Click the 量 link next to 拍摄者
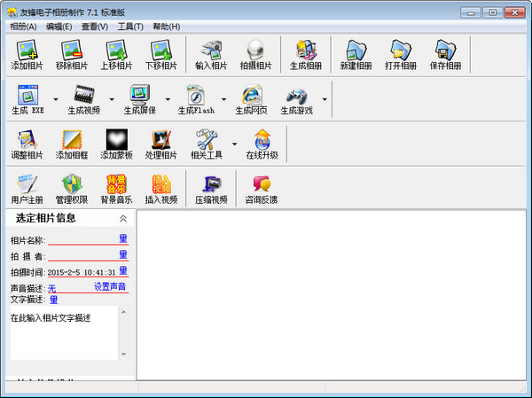This screenshot has height=398, width=532. click(x=123, y=254)
